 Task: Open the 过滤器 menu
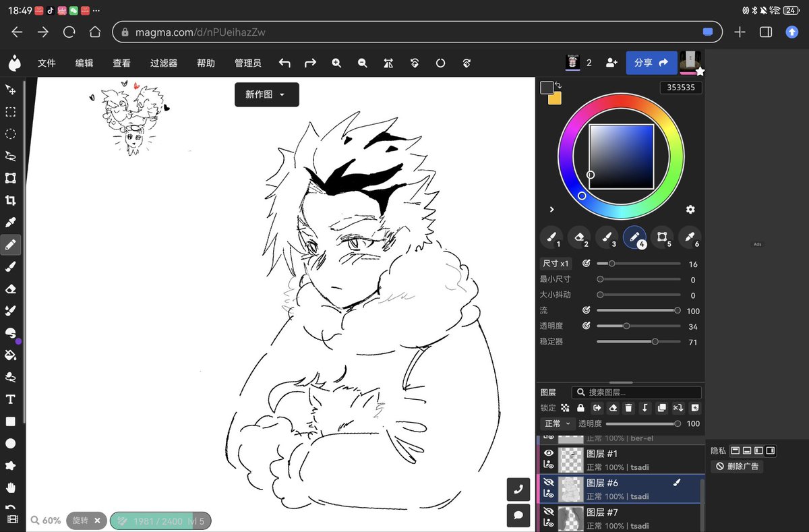[x=163, y=63]
